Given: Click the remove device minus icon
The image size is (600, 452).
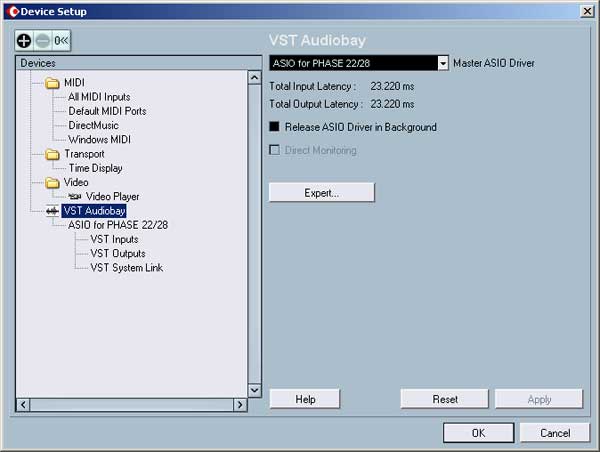Looking at the screenshot, I should click(x=42, y=41).
